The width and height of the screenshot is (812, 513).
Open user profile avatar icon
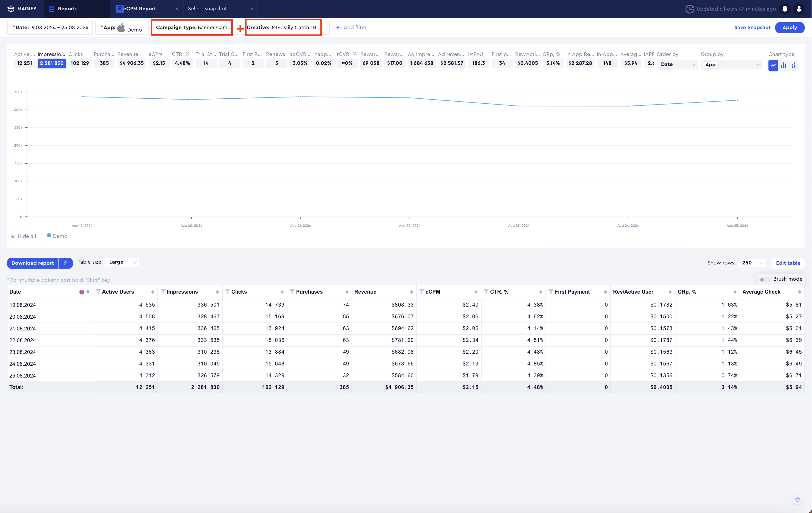click(x=799, y=9)
